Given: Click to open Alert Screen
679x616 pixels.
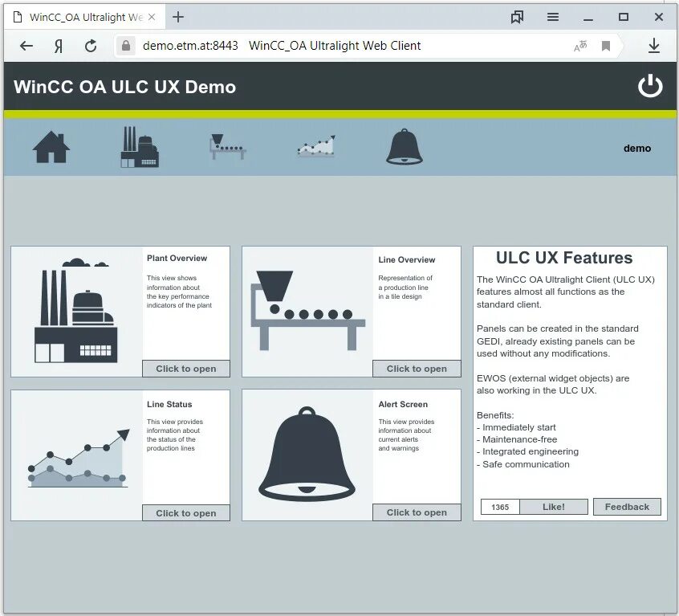Looking at the screenshot, I should [417, 512].
